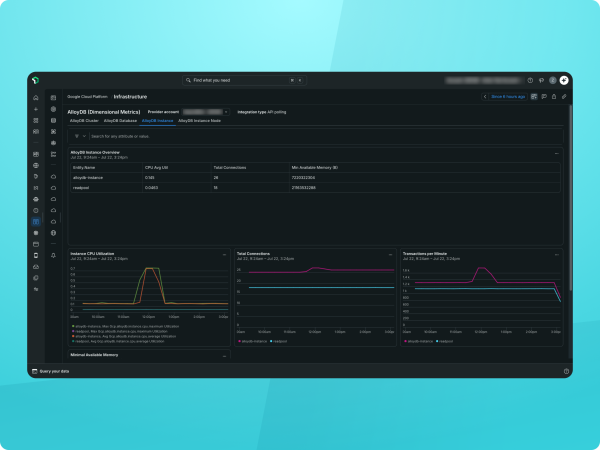Click the dashboard layout icon beside time picker
600x450 pixels.
tap(534, 96)
